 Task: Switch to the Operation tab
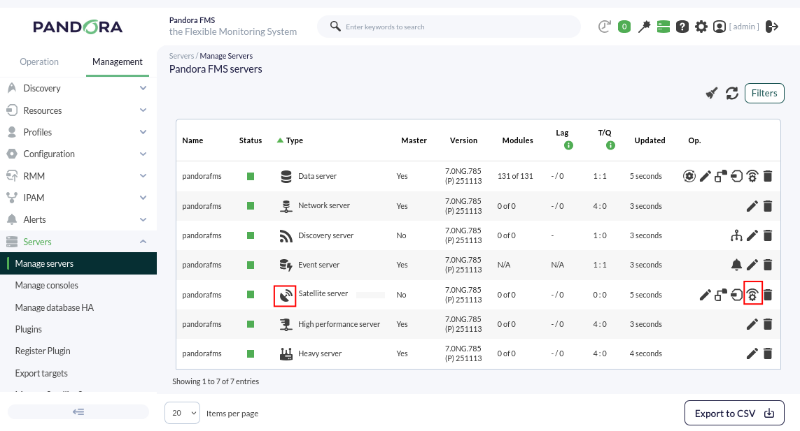[39, 62]
